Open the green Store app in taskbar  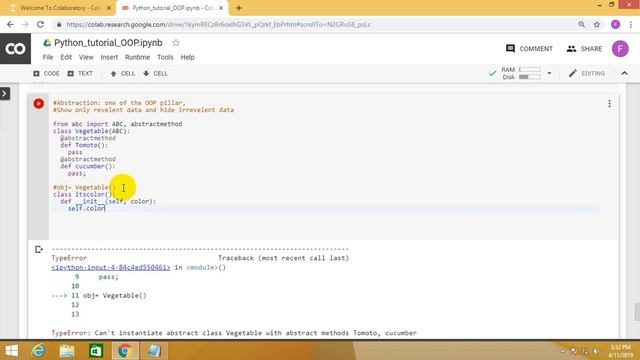click(x=96, y=351)
